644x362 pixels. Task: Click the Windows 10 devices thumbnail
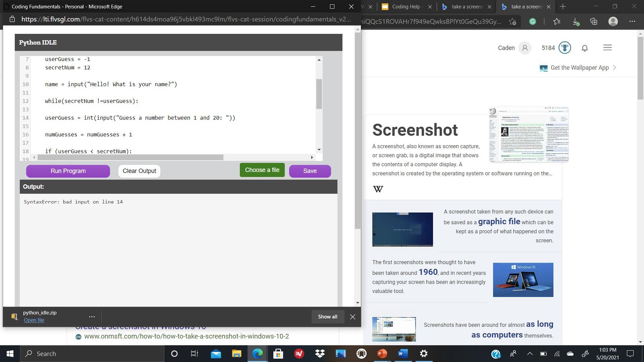[523, 280]
